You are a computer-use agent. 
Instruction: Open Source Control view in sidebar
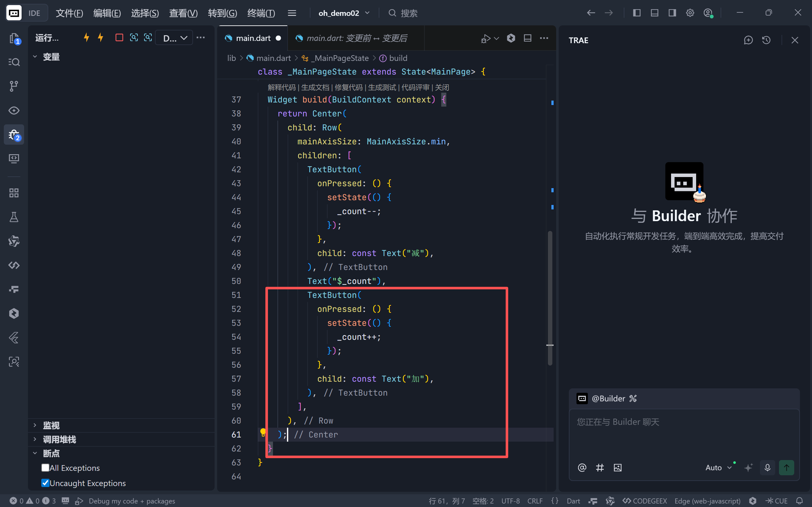coord(14,86)
